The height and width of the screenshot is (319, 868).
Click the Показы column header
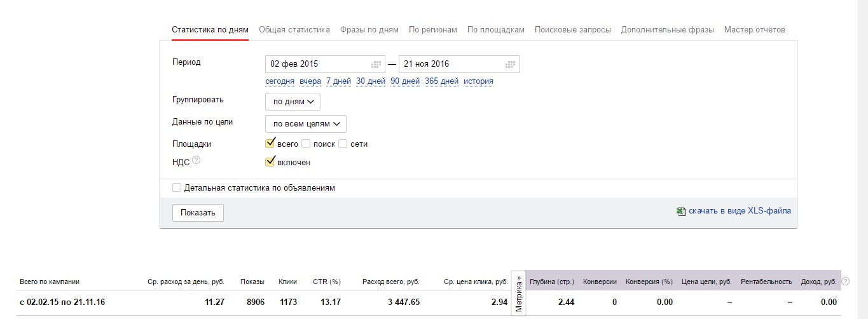252,282
